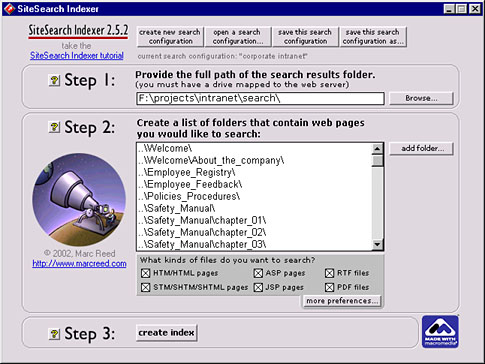This screenshot has width=485, height=364.
Task: Click open a search configuration button
Action: [x=238, y=37]
